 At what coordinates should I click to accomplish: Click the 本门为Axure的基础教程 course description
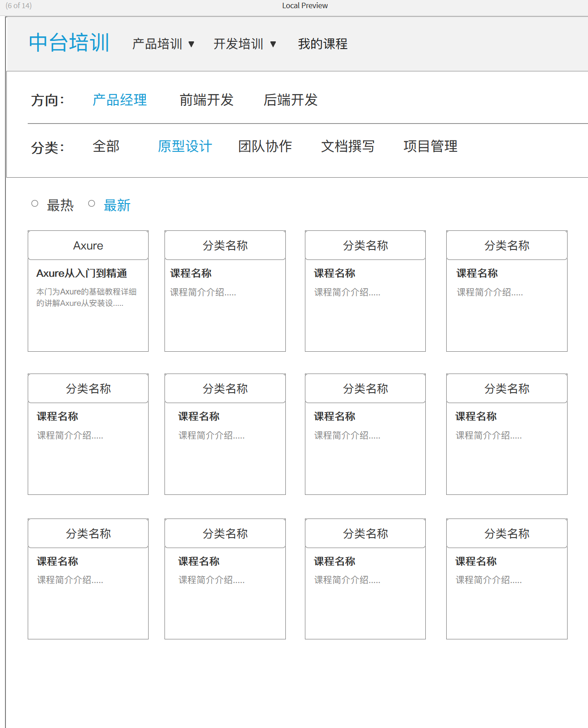(86, 297)
